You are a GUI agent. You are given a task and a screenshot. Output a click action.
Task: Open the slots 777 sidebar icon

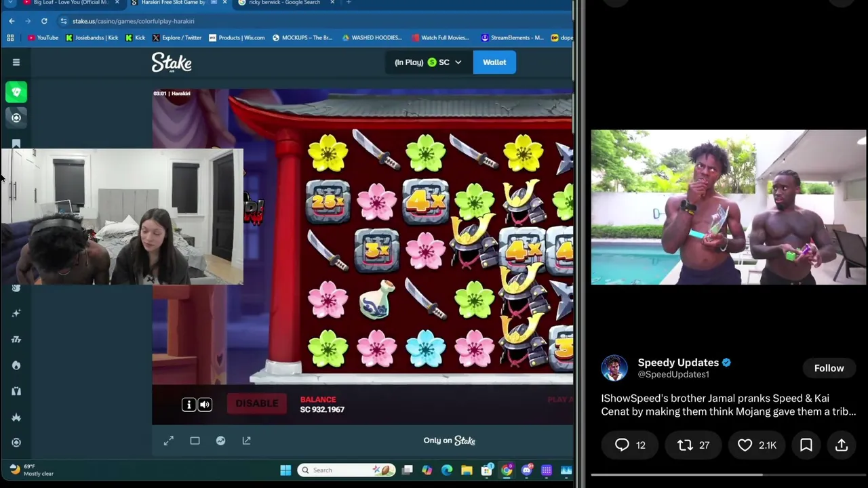pos(16,340)
